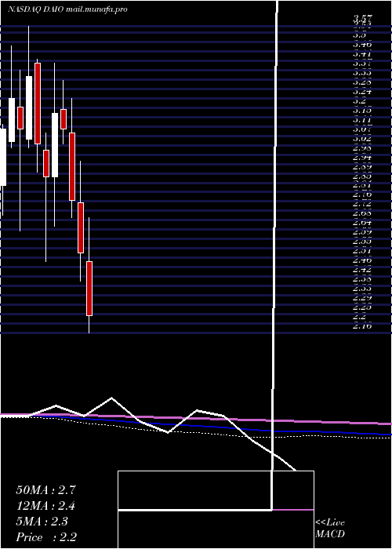Click the 2.72 price axis label
The height and width of the screenshot is (549, 392).
[362, 204]
